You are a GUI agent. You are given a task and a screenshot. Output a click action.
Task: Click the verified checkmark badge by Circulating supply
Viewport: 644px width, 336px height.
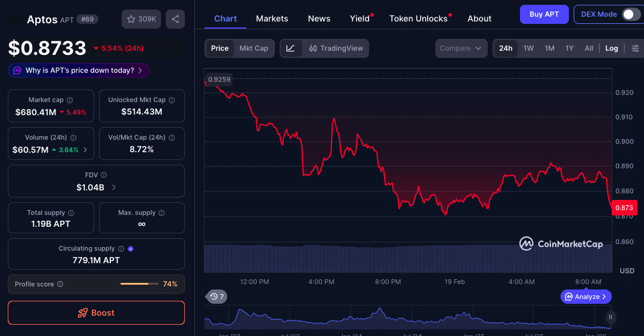click(131, 249)
